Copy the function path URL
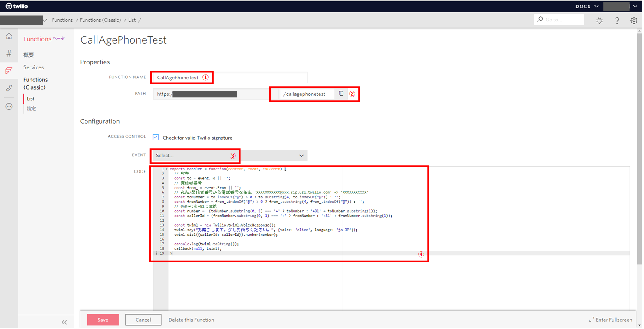 341,94
